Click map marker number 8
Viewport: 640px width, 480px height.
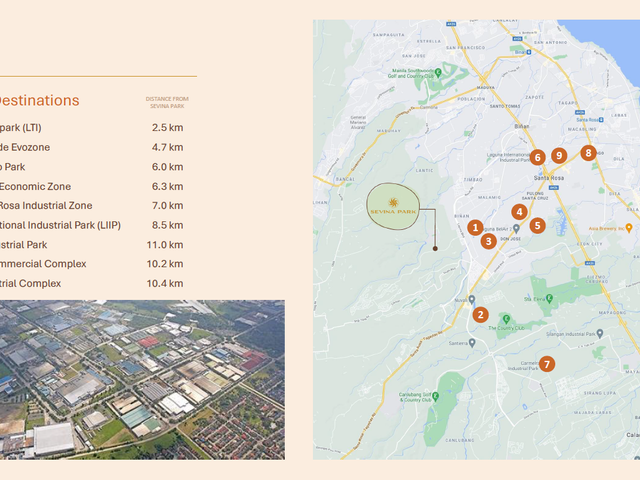pos(588,153)
